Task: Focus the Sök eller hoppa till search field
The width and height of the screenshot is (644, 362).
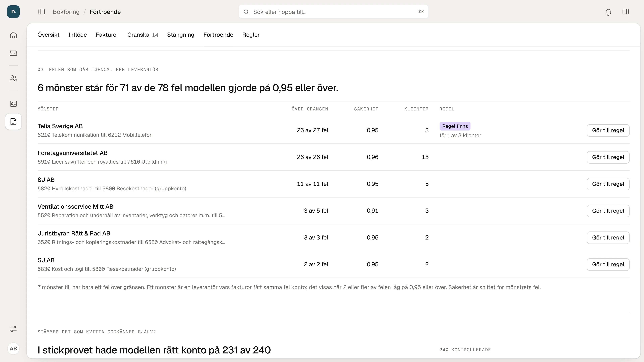Action: click(x=334, y=12)
